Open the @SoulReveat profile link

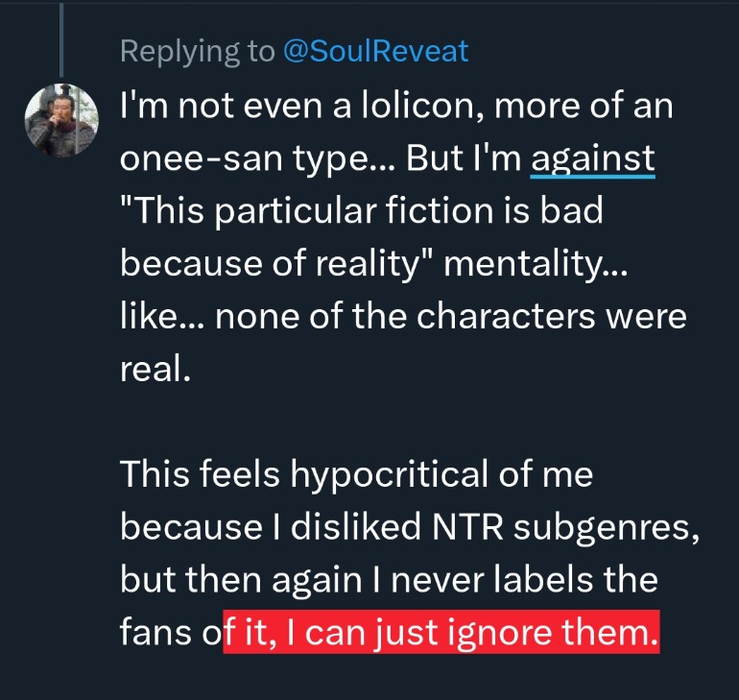click(376, 51)
